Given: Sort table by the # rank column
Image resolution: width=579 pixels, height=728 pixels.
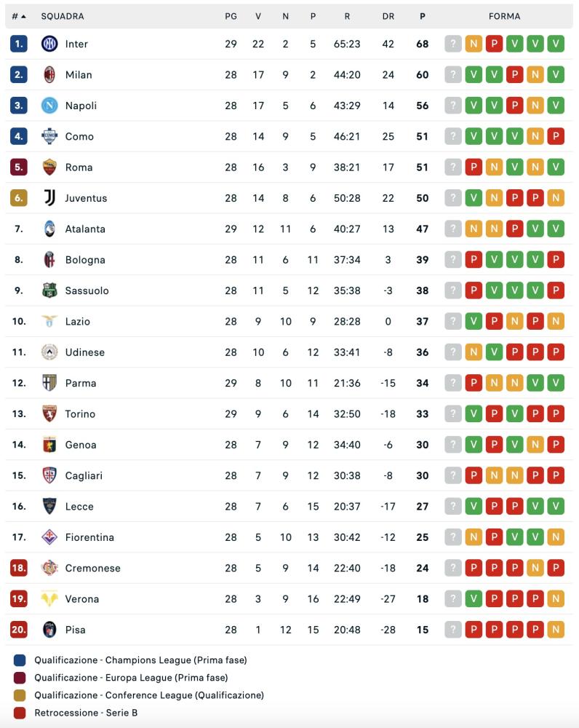Looking at the screenshot, I should pos(18,16).
